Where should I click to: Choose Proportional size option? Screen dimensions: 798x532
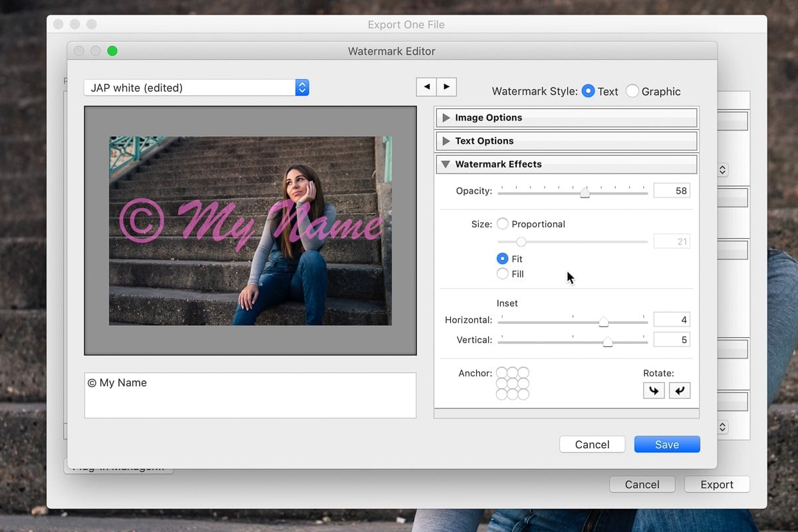tap(503, 224)
